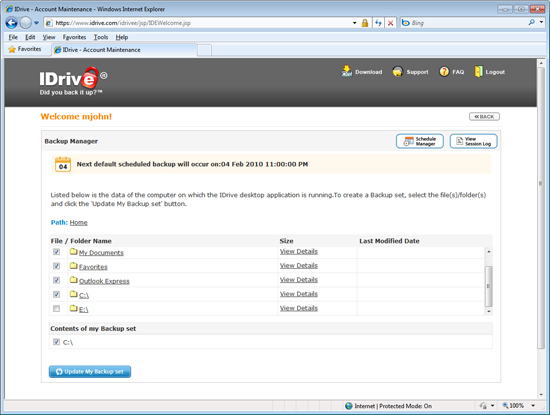Open the Schedule Manager button
Image resolution: width=550 pixels, height=415 pixels.
[x=420, y=141]
